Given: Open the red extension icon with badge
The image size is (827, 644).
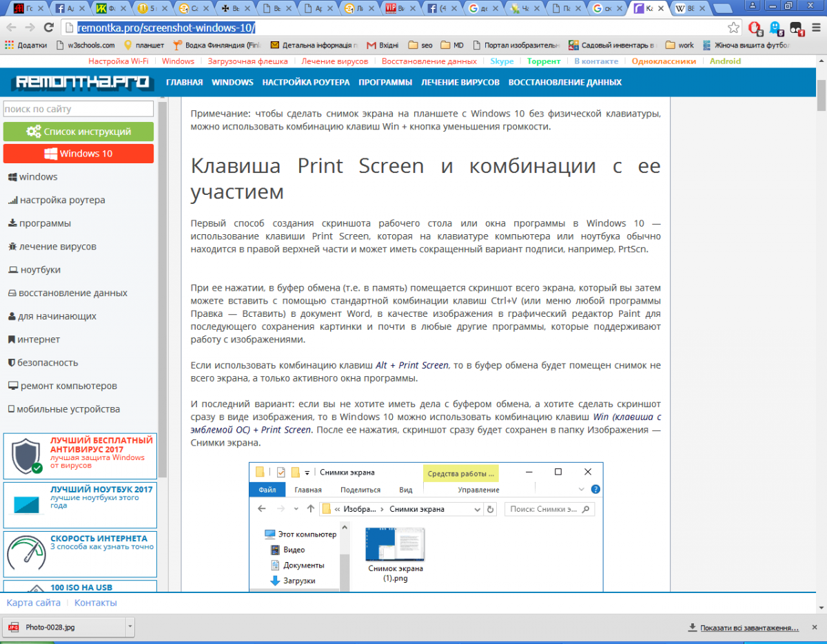Looking at the screenshot, I should point(755,28).
